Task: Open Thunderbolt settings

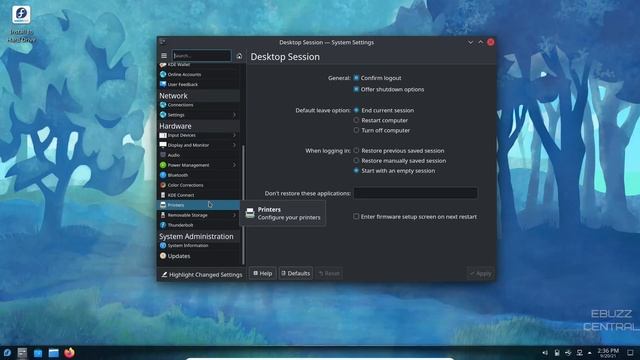Action: (x=199, y=225)
